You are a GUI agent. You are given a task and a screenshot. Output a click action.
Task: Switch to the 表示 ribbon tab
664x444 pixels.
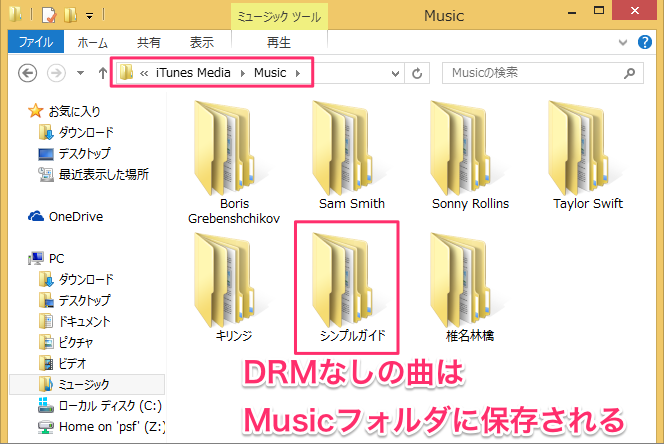point(202,42)
